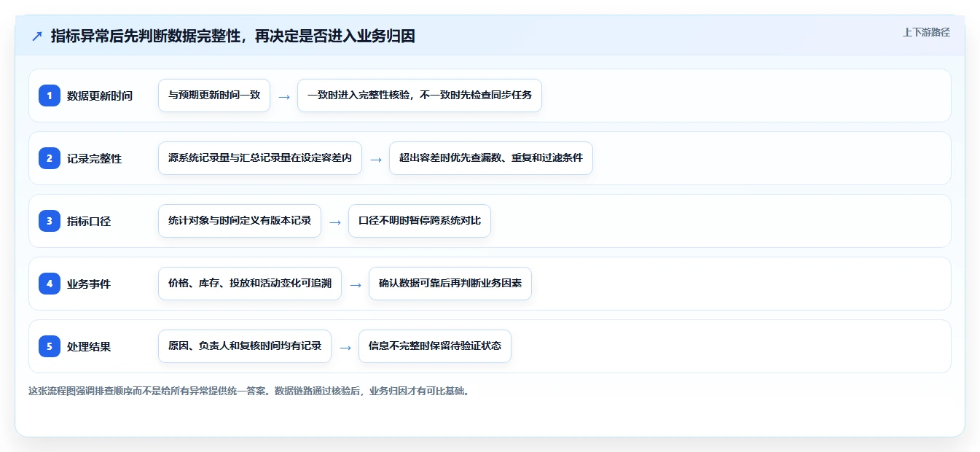Screen dimensions: 980x452
Task: Click the 处理结果 step label
Action: [89, 346]
